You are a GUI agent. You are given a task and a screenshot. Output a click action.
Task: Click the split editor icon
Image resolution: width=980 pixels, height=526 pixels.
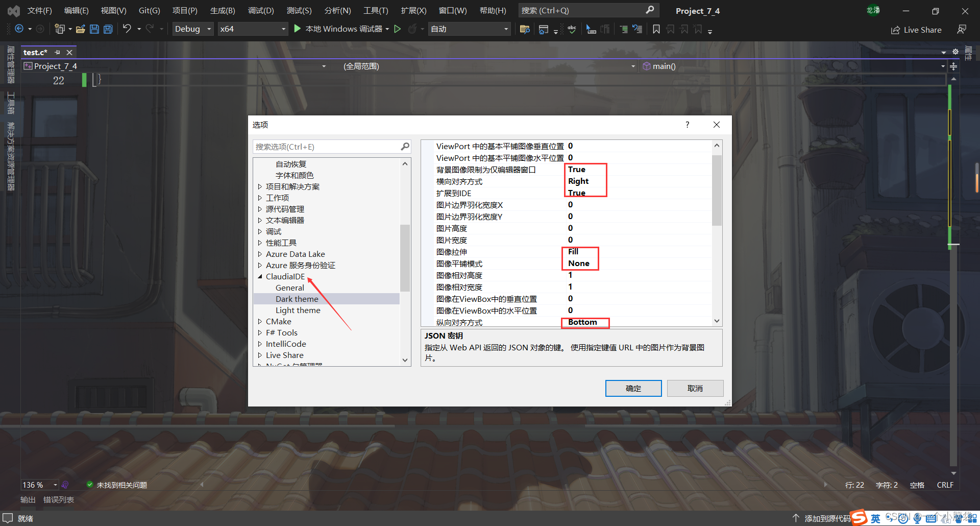tap(953, 66)
